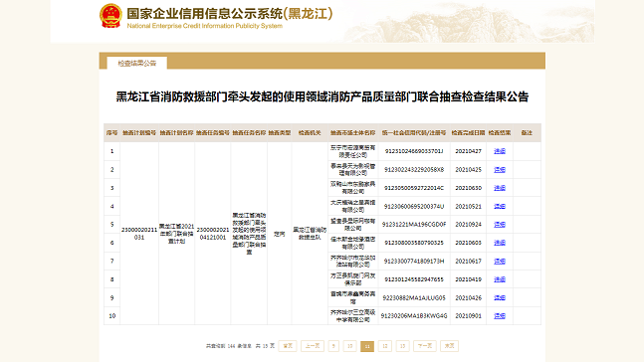Image resolution: width=644 pixels, height=362 pixels.
Task: Click the 抽查任务名称 column header
Action: click(x=249, y=133)
